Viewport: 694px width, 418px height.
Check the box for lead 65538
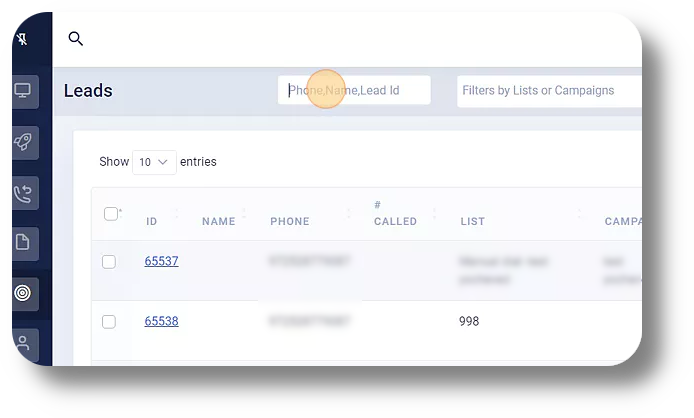[109, 321]
